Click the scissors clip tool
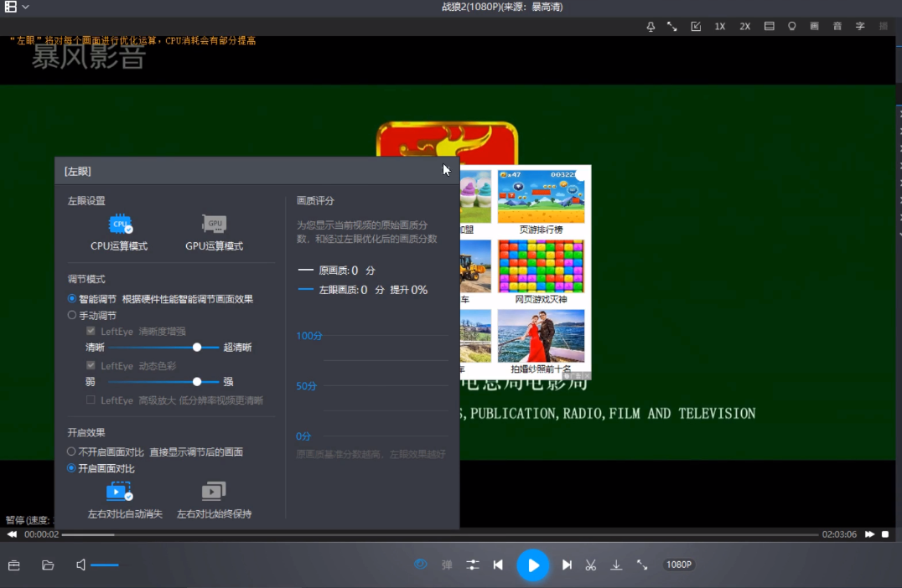This screenshot has width=902, height=588. pyautogui.click(x=591, y=565)
